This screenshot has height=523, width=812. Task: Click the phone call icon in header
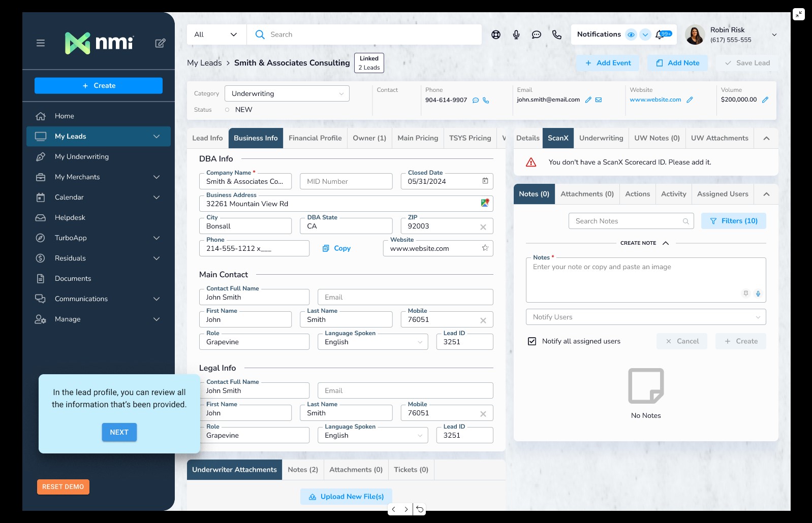[557, 35]
